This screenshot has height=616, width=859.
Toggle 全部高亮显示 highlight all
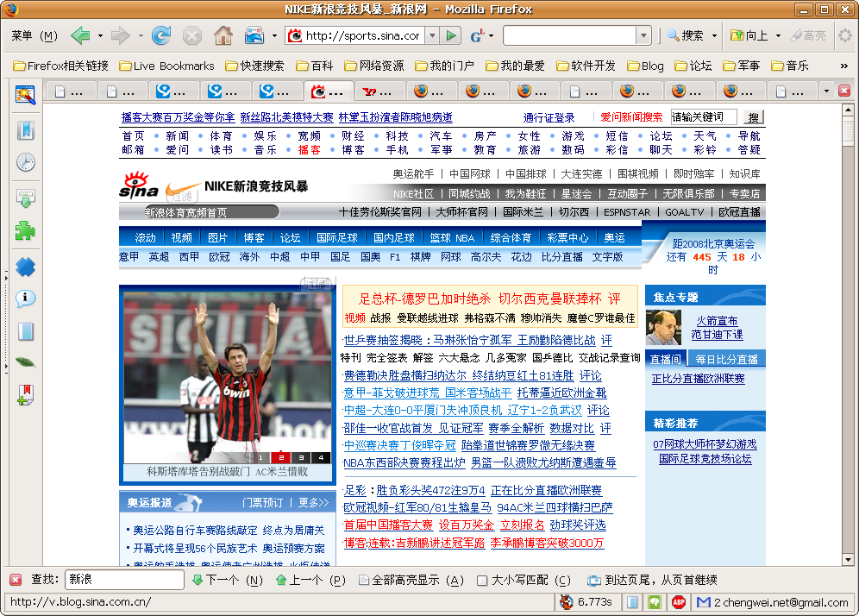click(411, 581)
